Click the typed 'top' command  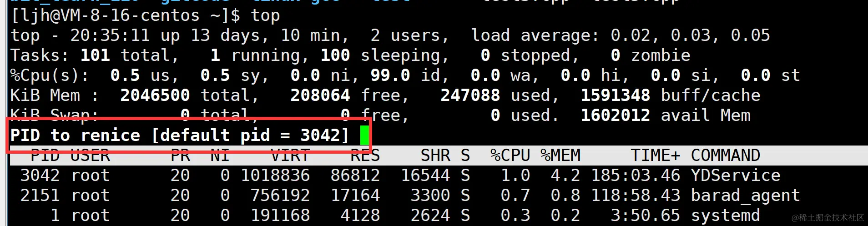coord(265,16)
